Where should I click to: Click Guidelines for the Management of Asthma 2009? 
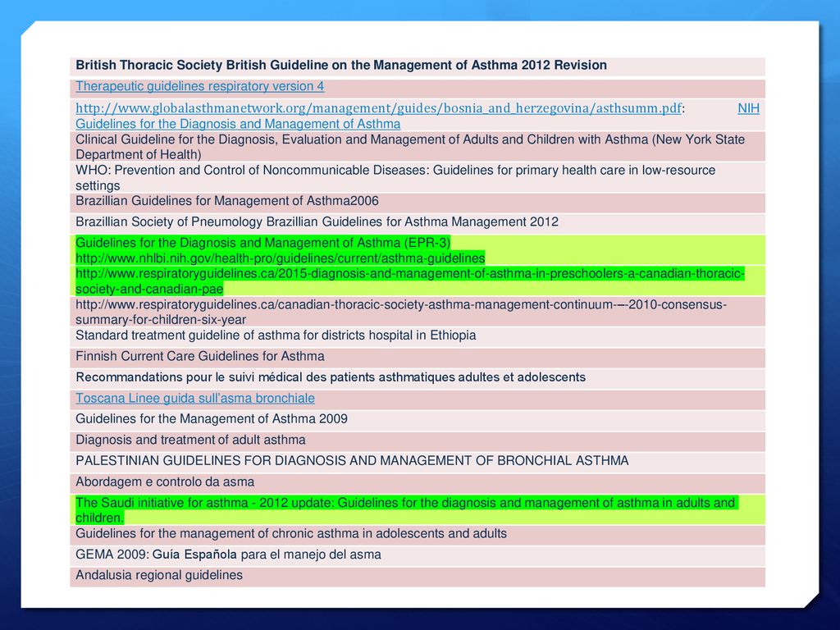[212, 419]
